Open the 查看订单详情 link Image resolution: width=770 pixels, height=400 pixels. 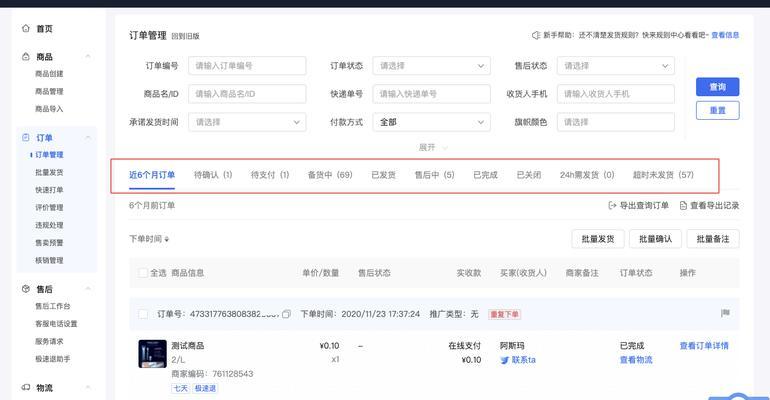tap(704, 346)
